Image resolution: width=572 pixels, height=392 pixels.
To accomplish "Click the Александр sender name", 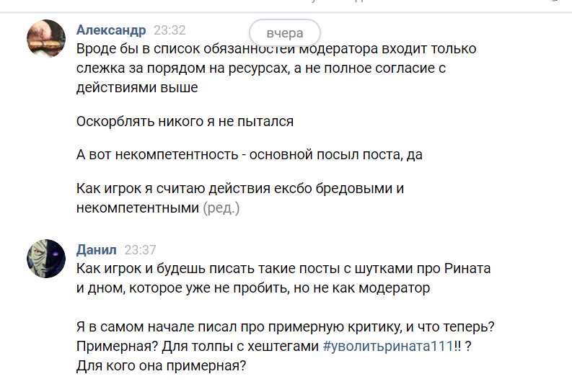I will click(x=111, y=30).
